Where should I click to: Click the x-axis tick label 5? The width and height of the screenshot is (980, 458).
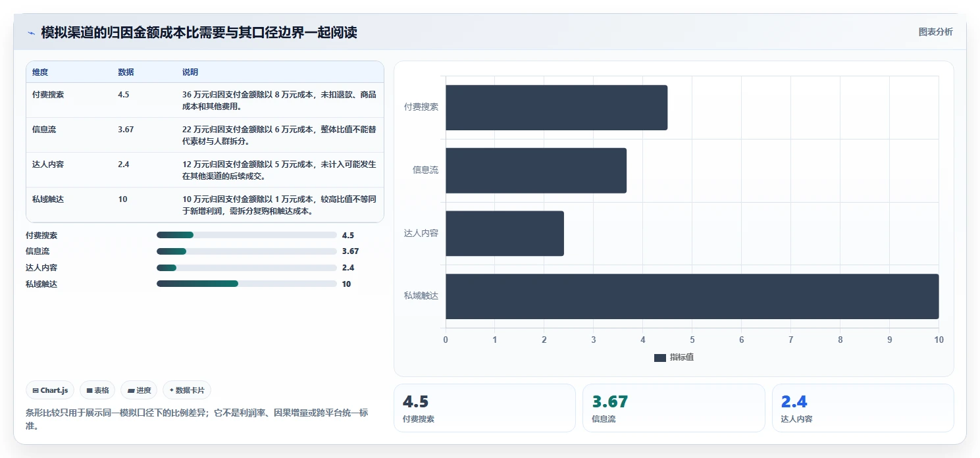click(692, 340)
